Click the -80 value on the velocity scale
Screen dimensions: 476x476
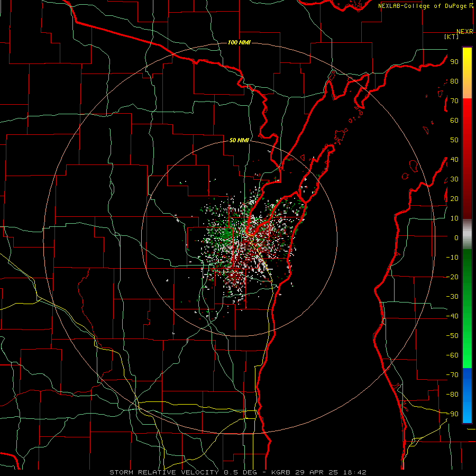[x=452, y=395]
